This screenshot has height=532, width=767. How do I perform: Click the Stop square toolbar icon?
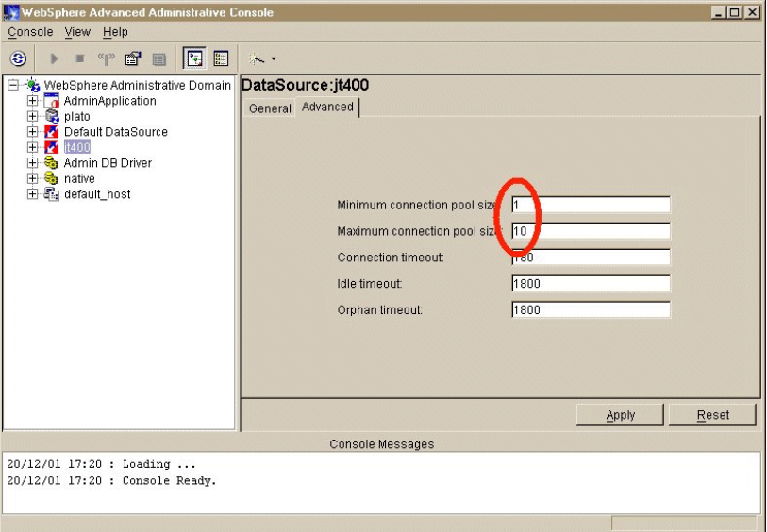(x=80, y=59)
